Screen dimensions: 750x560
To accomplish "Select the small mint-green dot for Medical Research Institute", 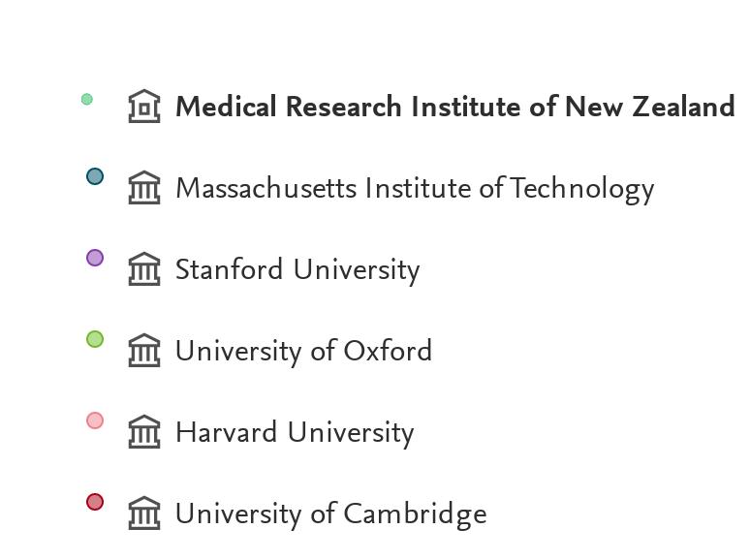I will (87, 99).
